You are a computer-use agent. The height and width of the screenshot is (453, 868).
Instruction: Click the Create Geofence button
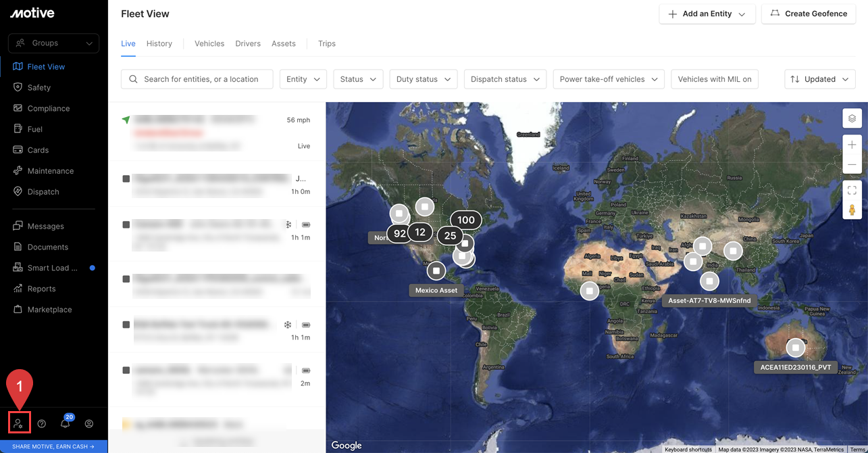809,14
